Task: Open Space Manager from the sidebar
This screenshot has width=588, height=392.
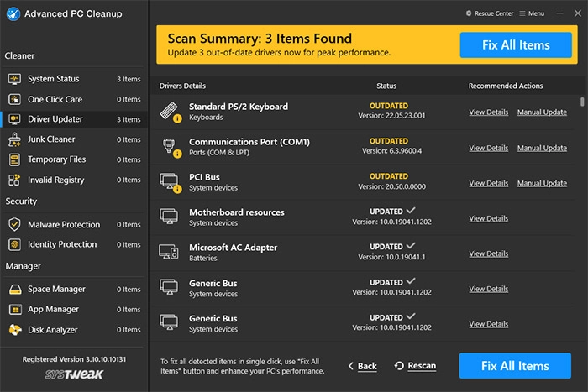Action: (x=74, y=290)
